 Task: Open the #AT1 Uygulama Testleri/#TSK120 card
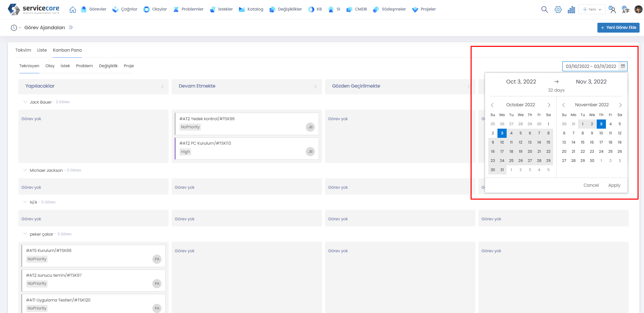pyautogui.click(x=94, y=303)
